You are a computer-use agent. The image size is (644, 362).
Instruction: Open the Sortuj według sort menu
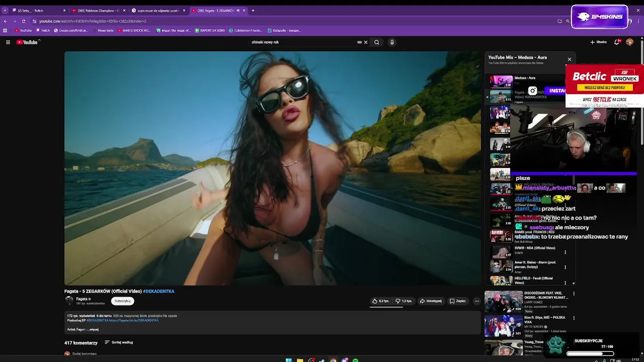(119, 342)
